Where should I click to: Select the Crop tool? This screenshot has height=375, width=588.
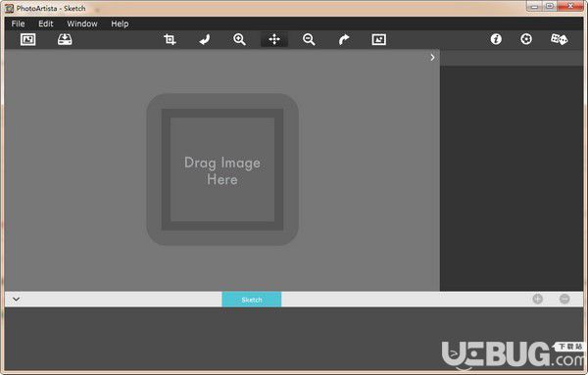[170, 39]
